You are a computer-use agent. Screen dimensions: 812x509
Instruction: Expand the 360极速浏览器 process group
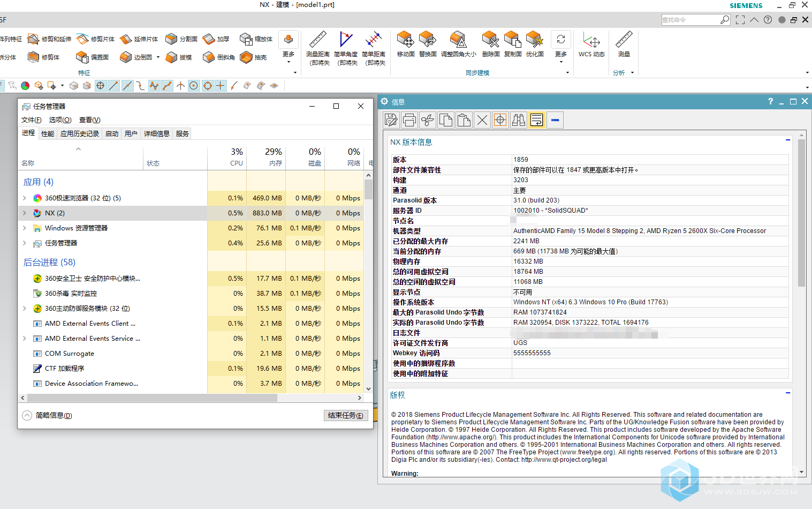(25, 198)
